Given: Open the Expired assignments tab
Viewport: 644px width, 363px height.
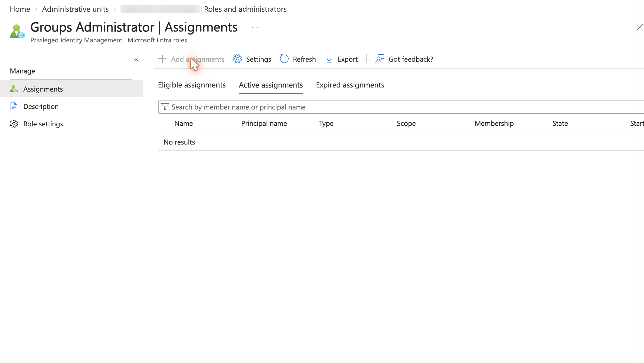Looking at the screenshot, I should coord(350,85).
